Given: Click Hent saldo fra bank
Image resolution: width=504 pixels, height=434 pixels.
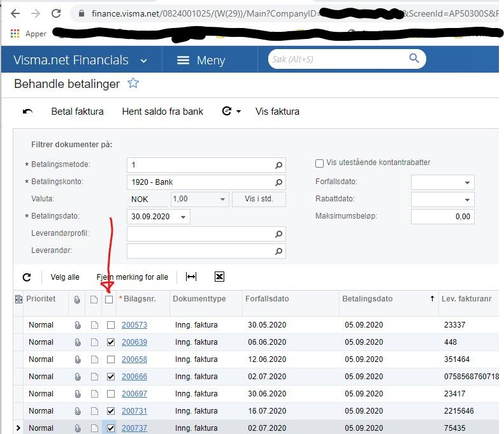Looking at the screenshot, I should (x=162, y=112).
